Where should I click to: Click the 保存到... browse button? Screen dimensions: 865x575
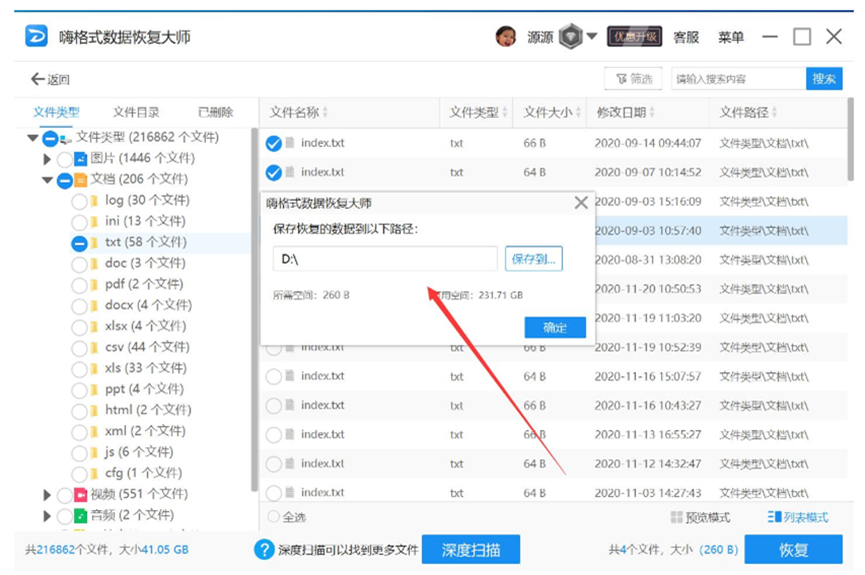point(533,259)
